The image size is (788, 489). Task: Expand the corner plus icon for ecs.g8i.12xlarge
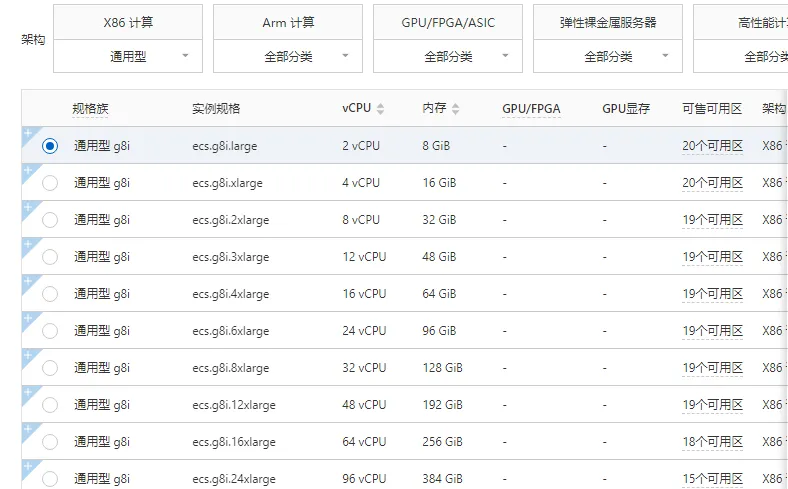click(27, 392)
